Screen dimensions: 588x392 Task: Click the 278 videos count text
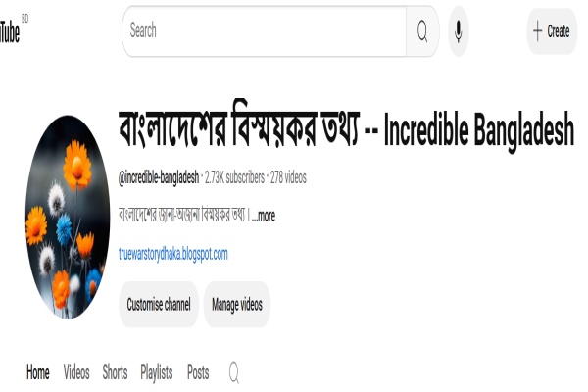tap(288, 177)
